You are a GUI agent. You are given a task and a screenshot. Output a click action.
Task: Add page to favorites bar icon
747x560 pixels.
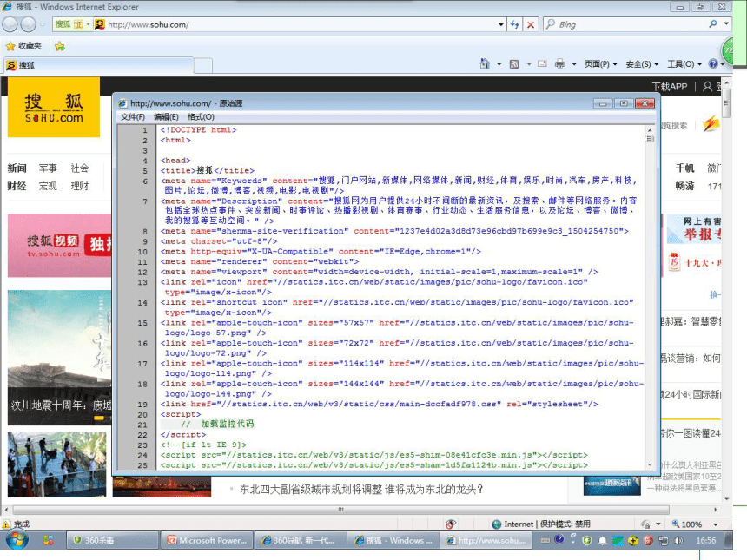[x=60, y=46]
